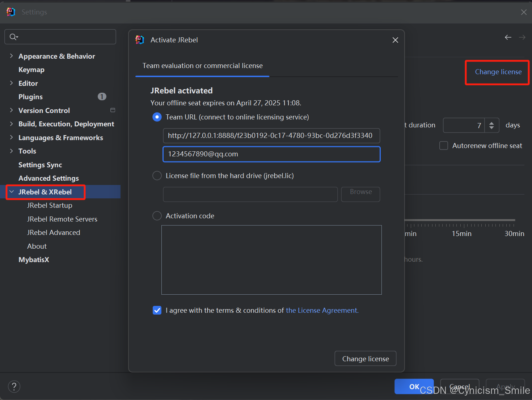
Task: Open the License Agreement link
Action: 322,310
